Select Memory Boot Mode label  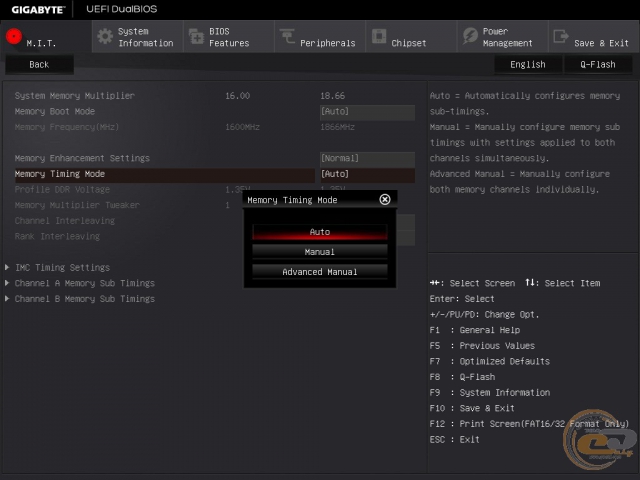(x=55, y=111)
